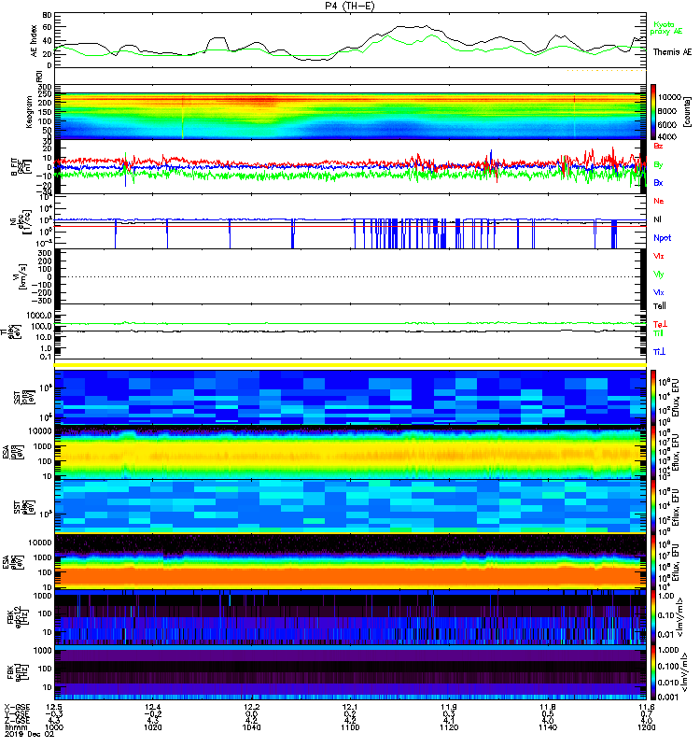700x747 pixels.
Task: Click the hhmm row label at bottom left
Action: (14, 727)
